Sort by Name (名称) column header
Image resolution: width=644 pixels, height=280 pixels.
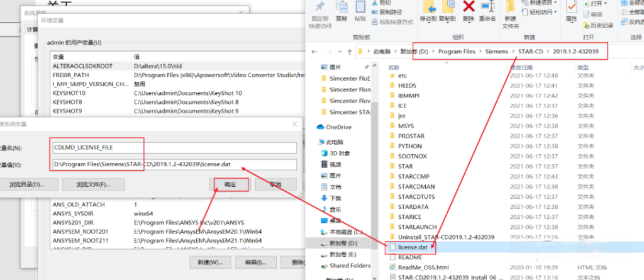pos(394,67)
